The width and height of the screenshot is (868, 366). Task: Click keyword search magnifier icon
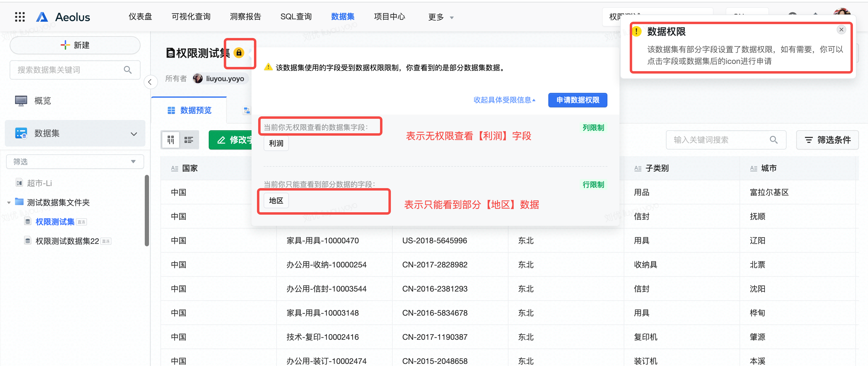(x=774, y=140)
